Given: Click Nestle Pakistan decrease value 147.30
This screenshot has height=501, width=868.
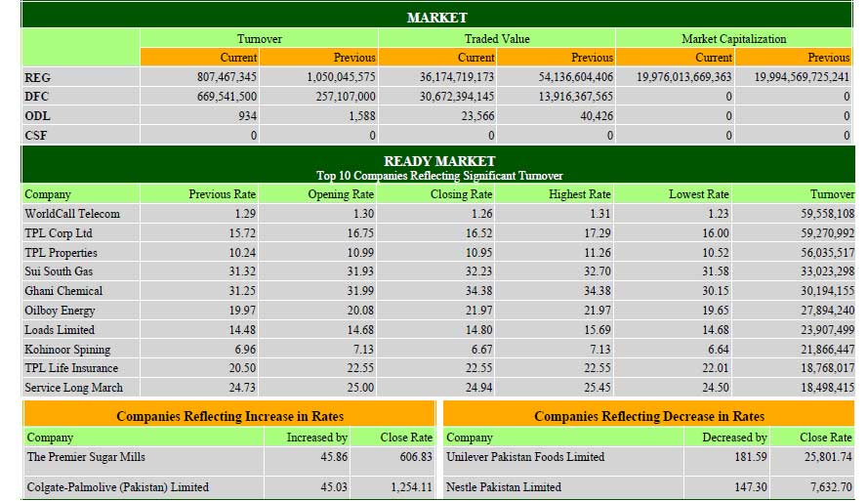Looking at the screenshot, I should coord(751,487).
